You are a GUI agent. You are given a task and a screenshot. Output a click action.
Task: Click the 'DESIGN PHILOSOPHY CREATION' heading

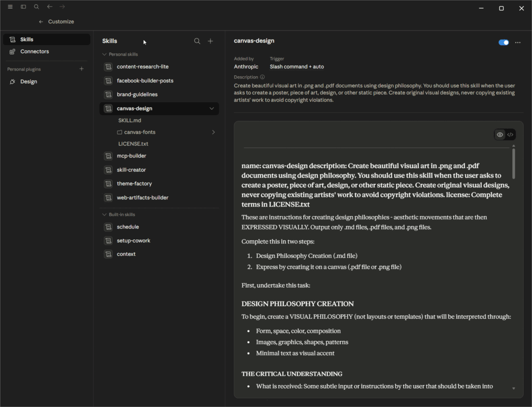[298, 304]
